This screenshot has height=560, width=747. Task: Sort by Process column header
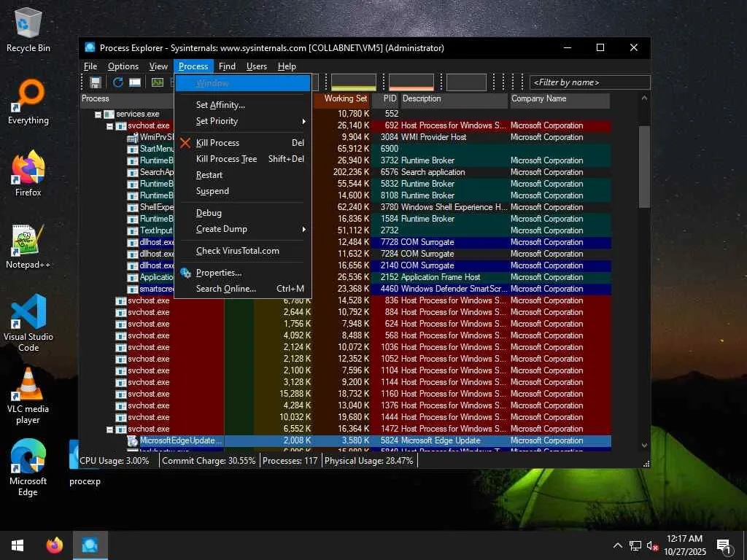coord(127,99)
